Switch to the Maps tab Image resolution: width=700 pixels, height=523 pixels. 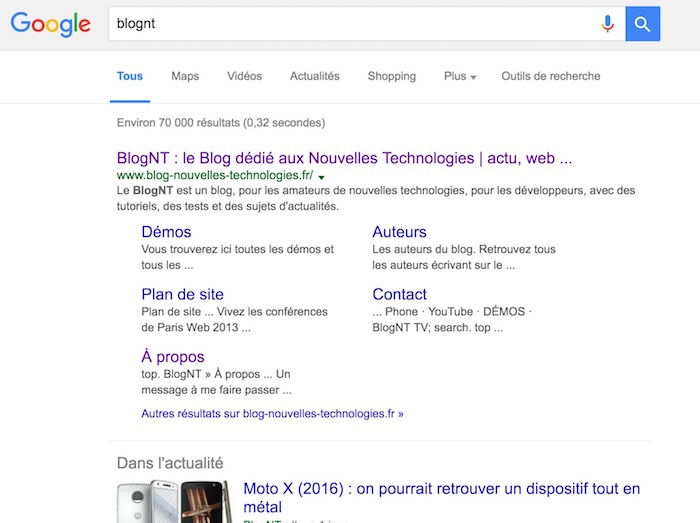pyautogui.click(x=185, y=76)
